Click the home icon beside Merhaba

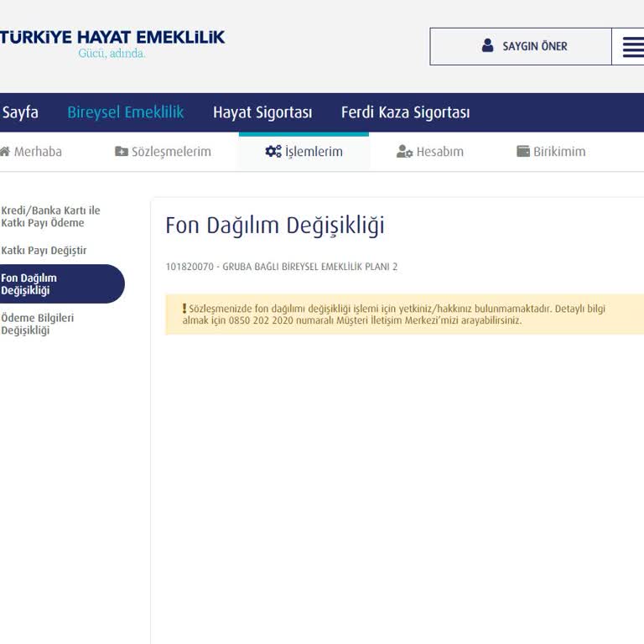coord(4,152)
